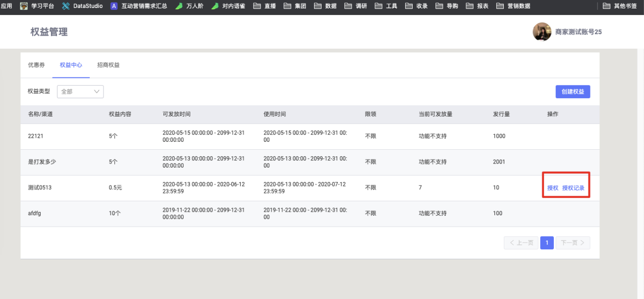This screenshot has width=644, height=299.
Task: Click the 创建权益 button
Action: (x=573, y=92)
